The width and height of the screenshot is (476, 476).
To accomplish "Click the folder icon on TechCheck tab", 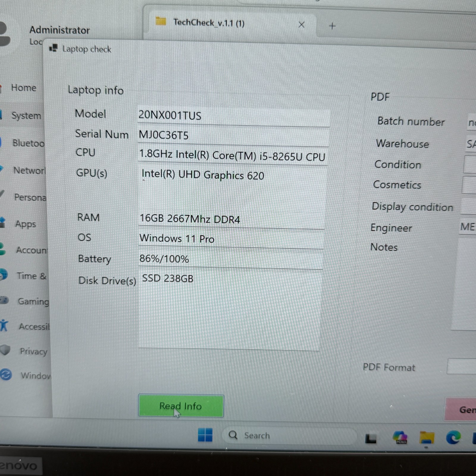I will point(161,21).
